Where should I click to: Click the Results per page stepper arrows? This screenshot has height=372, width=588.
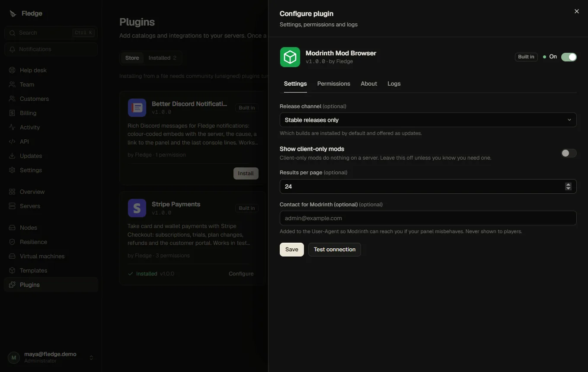click(x=568, y=186)
